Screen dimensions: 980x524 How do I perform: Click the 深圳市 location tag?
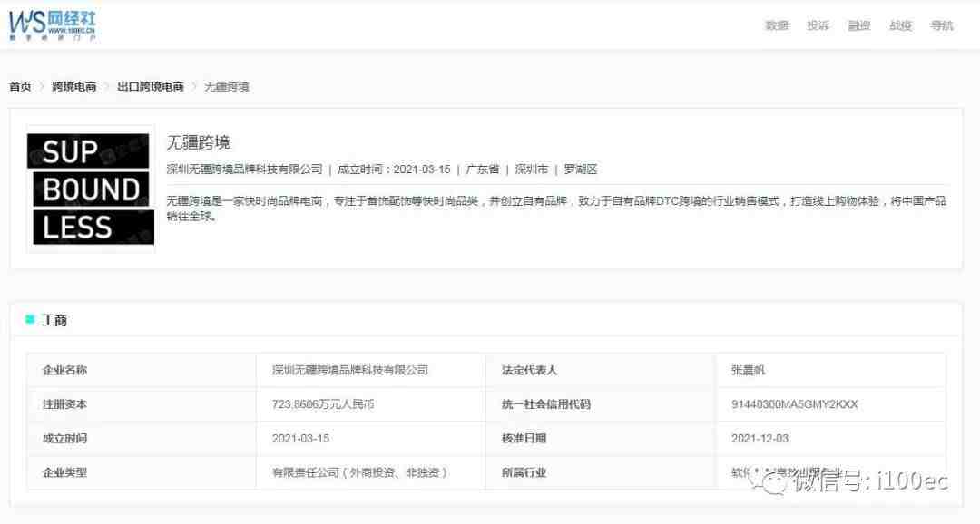pyautogui.click(x=531, y=170)
